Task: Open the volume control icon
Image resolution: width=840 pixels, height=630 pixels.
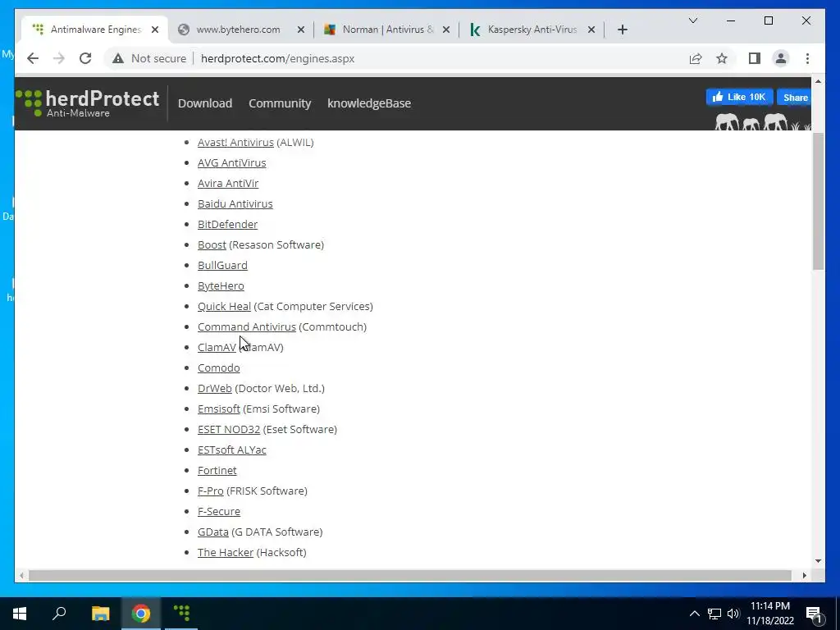Action: click(x=733, y=614)
